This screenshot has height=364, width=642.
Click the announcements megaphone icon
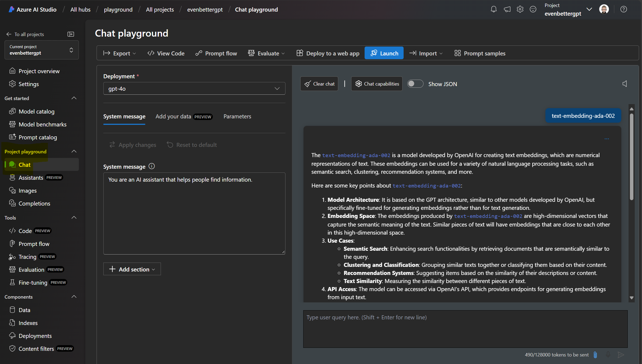click(x=507, y=9)
